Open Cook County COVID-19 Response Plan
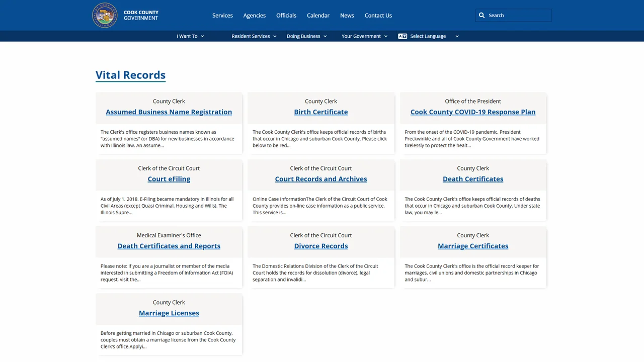The height and width of the screenshot is (362, 644). pos(473,112)
